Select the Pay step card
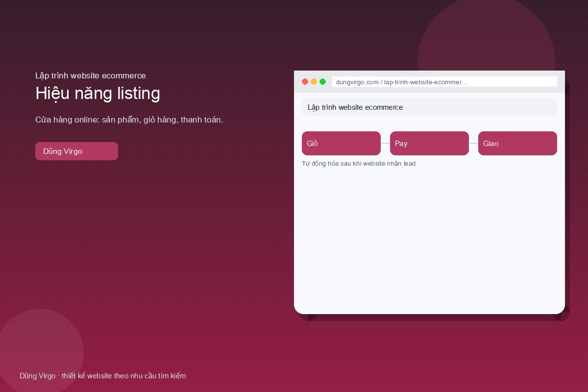 (429, 143)
